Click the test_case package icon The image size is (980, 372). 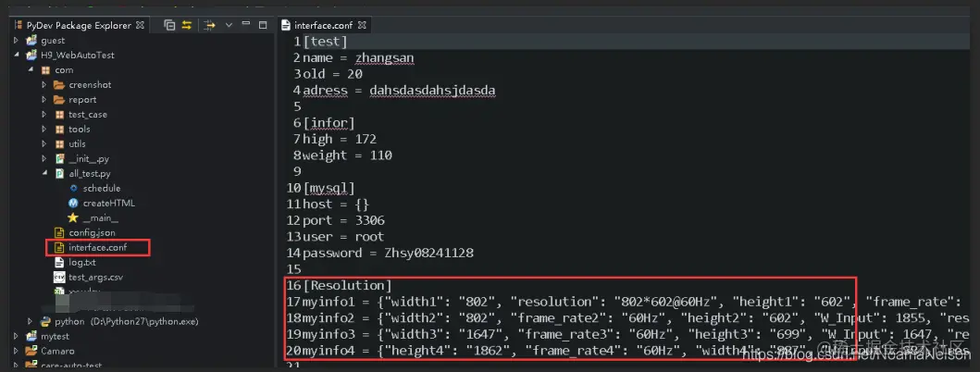[59, 115]
